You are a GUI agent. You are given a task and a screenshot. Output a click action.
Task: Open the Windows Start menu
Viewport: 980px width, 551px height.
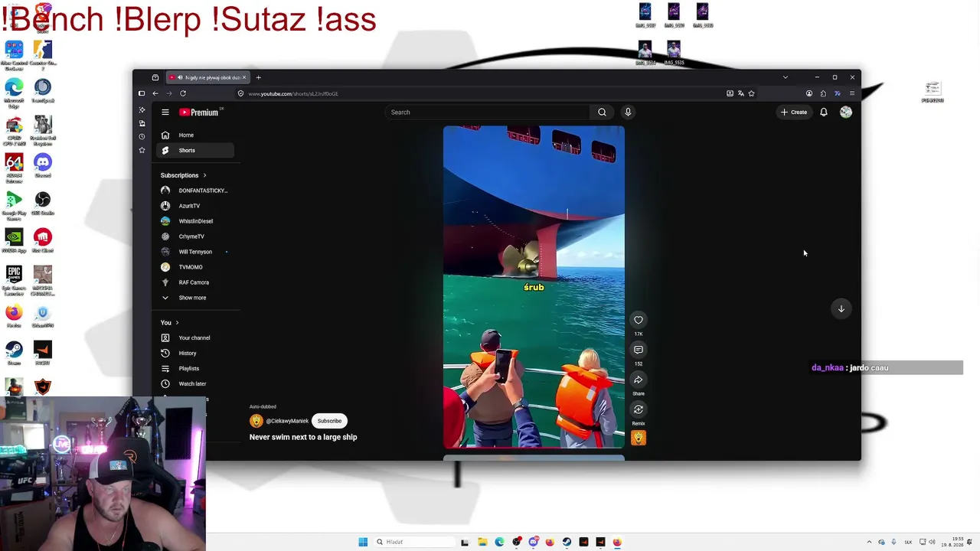click(x=363, y=542)
